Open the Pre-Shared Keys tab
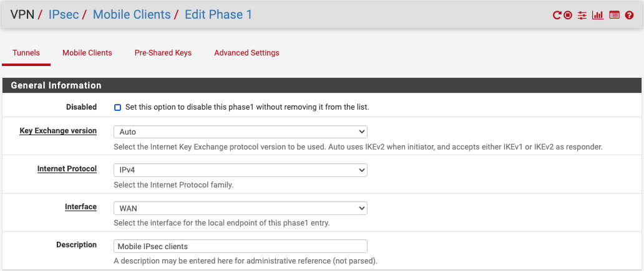 pyautogui.click(x=163, y=53)
